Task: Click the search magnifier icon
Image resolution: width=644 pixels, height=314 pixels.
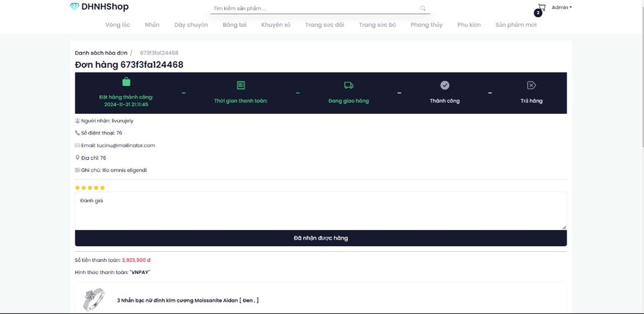Action: click(x=423, y=8)
